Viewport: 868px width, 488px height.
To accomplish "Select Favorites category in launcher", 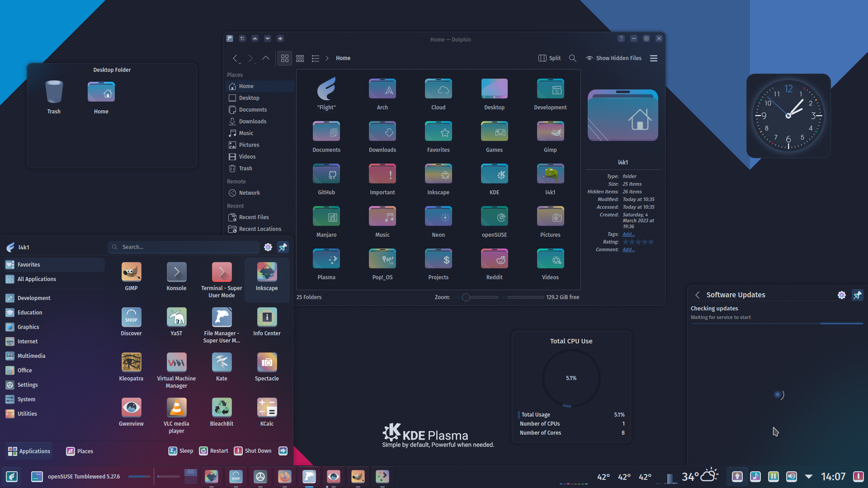I will click(x=55, y=265).
